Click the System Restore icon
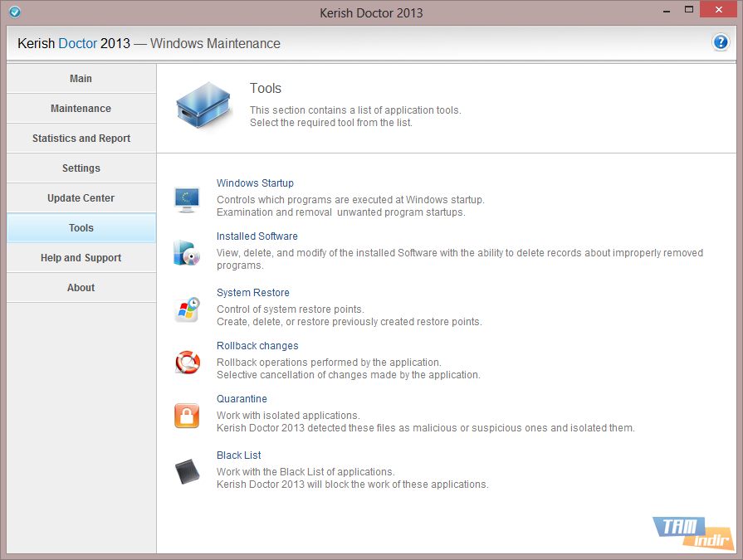The height and width of the screenshot is (560, 743). click(x=187, y=309)
